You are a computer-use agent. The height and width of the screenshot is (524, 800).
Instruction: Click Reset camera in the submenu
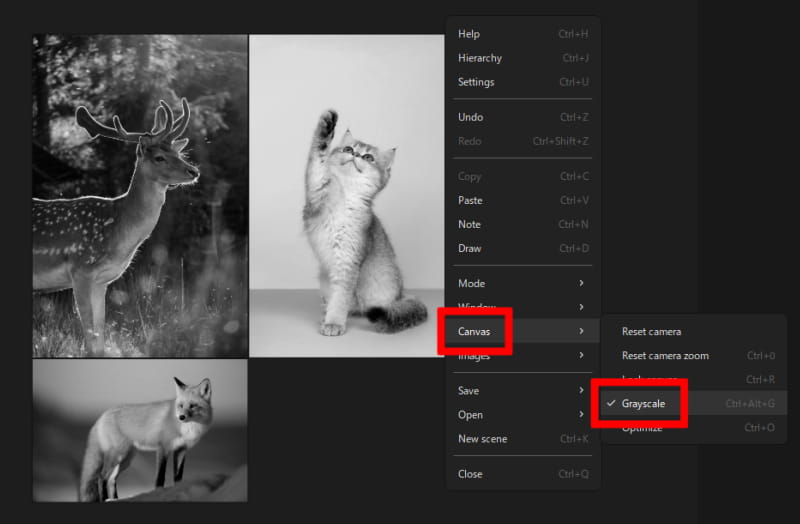coord(651,331)
